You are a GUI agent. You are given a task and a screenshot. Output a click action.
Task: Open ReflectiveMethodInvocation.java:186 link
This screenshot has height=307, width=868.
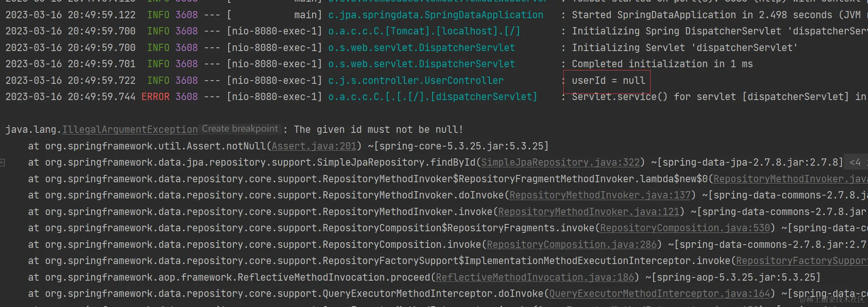(x=535, y=277)
